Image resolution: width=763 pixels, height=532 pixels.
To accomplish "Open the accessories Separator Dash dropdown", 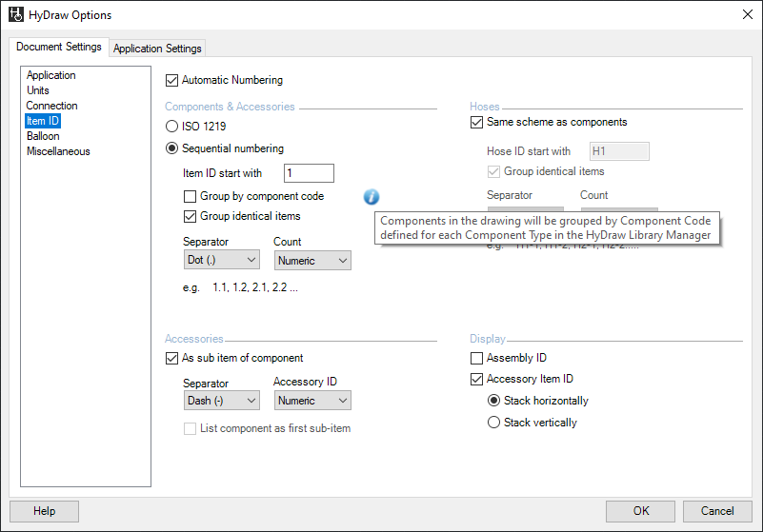I will (x=221, y=401).
